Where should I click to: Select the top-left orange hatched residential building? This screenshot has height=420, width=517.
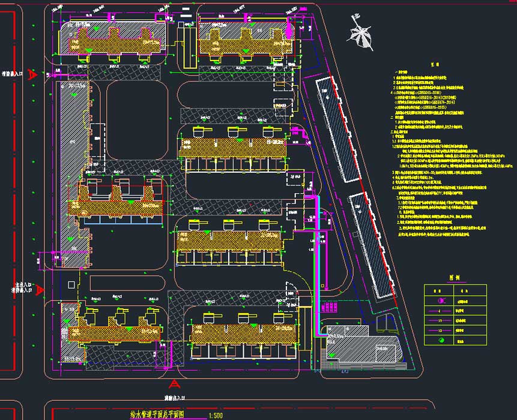point(114,42)
